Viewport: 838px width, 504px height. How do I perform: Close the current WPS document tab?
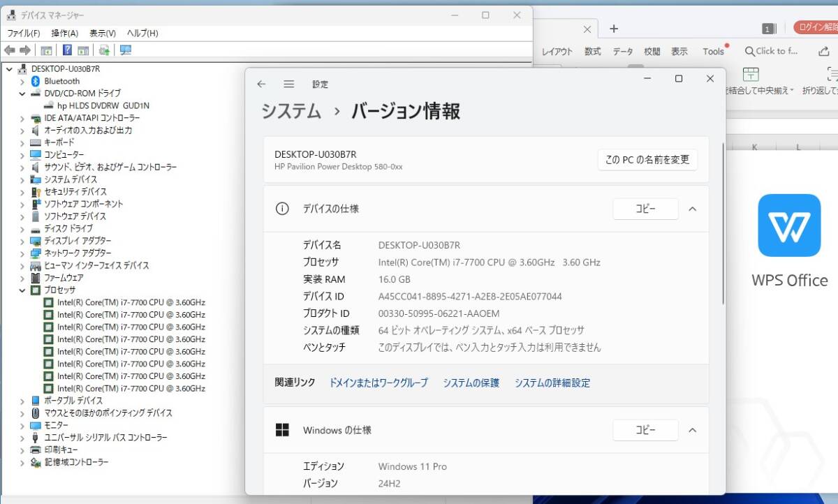point(587,29)
